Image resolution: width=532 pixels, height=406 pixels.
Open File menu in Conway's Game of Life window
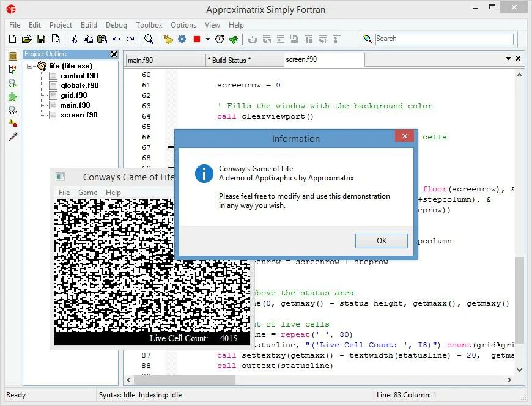coord(64,193)
